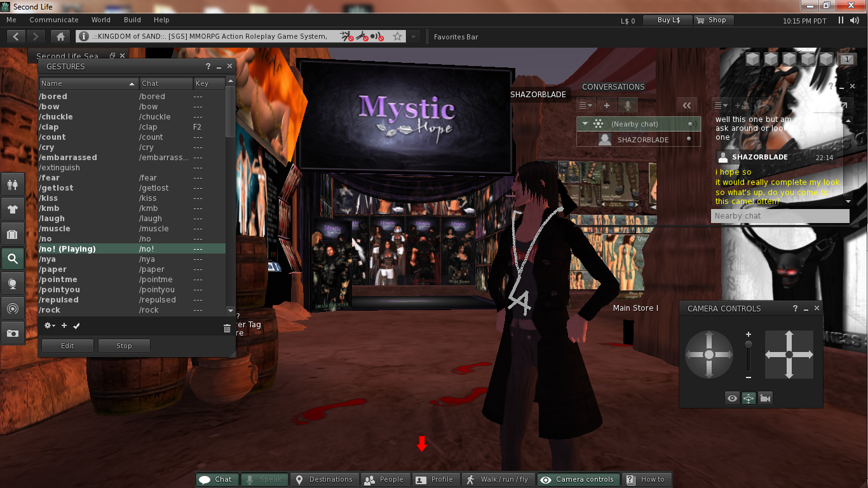Switch to camera modes with the camcorder button

pyautogui.click(x=765, y=398)
